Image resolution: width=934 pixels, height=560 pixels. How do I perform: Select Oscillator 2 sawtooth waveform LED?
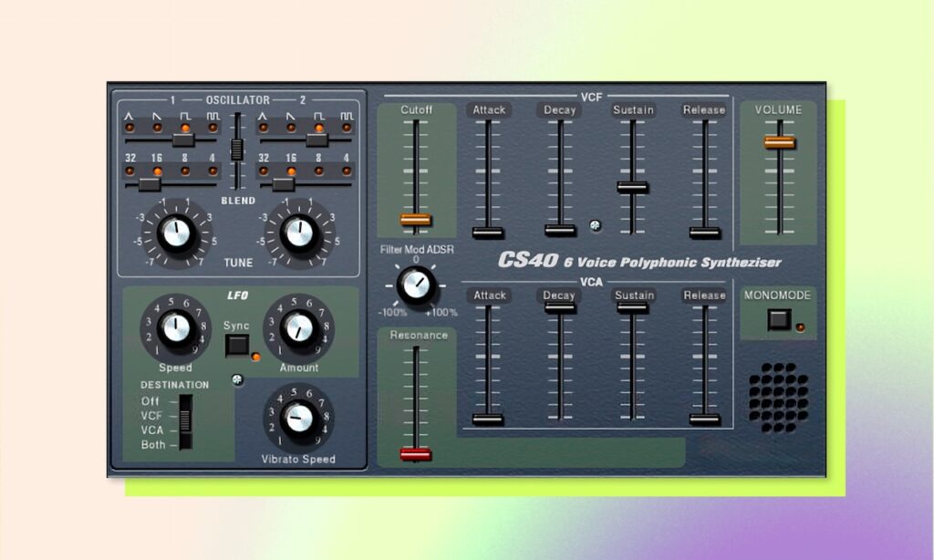tap(291, 128)
